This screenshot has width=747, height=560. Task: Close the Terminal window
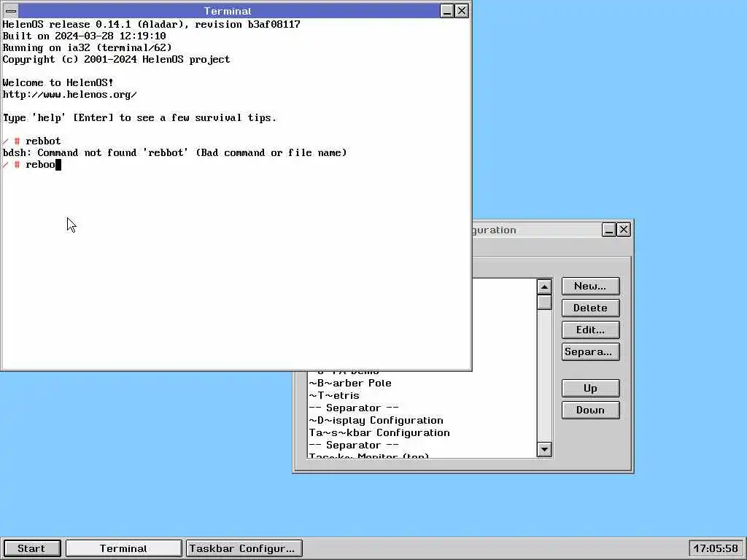coord(462,10)
